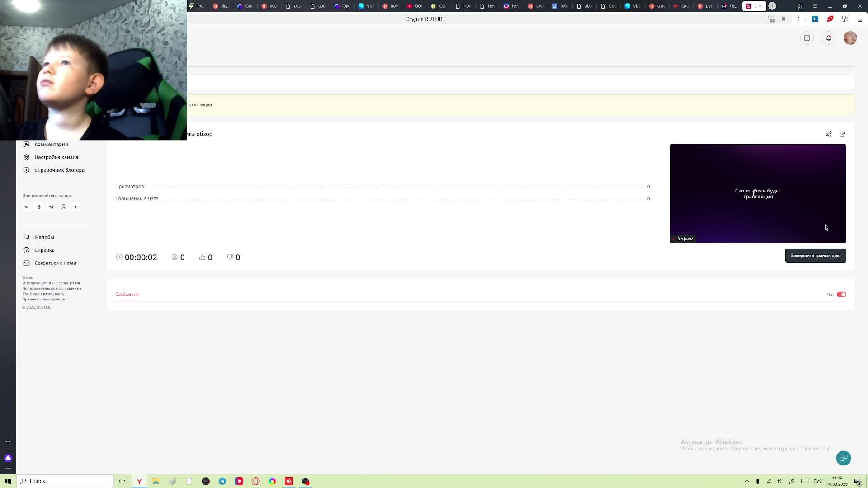Open the Yandex browser hamburger menu
The image size is (868, 488).
point(815,6)
